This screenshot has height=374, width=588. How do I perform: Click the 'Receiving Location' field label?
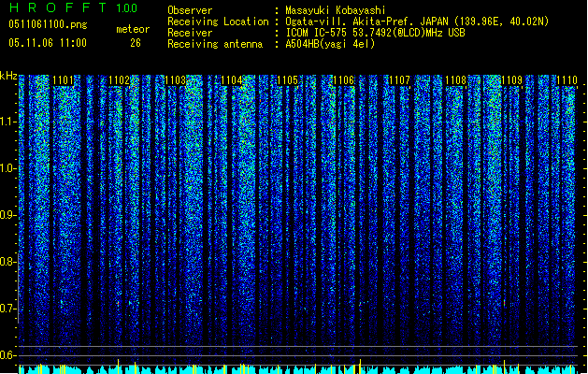218,22
